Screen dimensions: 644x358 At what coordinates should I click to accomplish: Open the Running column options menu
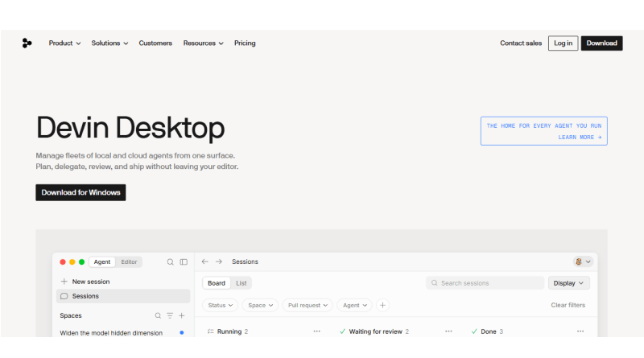[316, 331]
